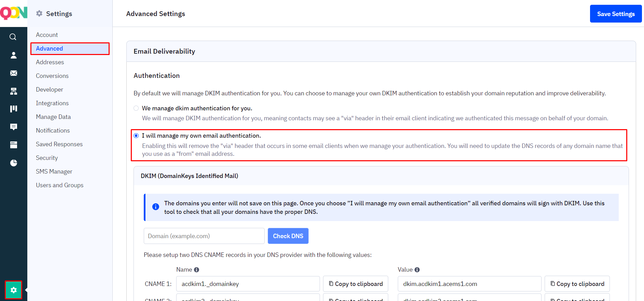Click the 'CNAME 1:' label
The width and height of the screenshot is (644, 301).
point(158,284)
